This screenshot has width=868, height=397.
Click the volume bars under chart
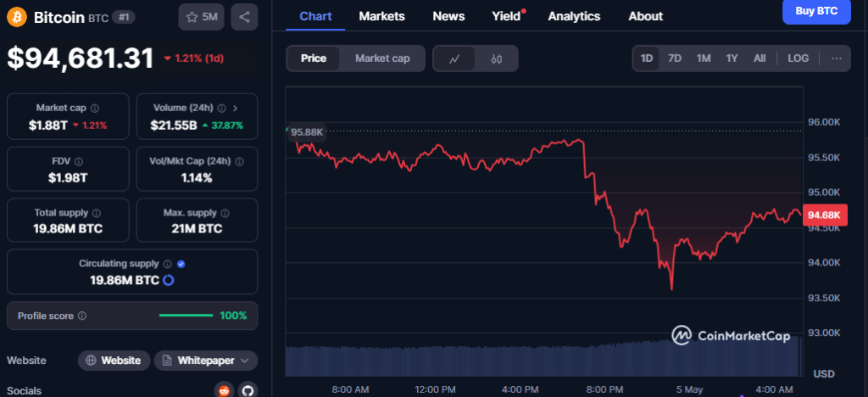pos(543,359)
